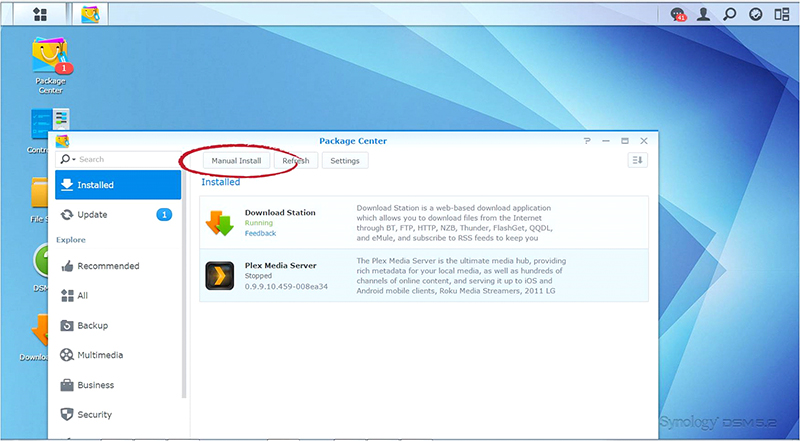Click the Installed section heading

click(x=220, y=182)
